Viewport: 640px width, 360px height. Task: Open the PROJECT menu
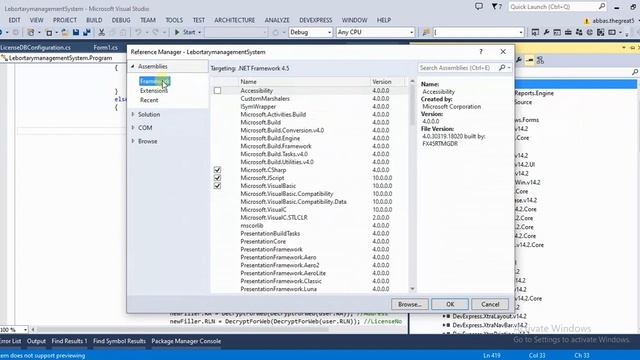[x=64, y=20]
